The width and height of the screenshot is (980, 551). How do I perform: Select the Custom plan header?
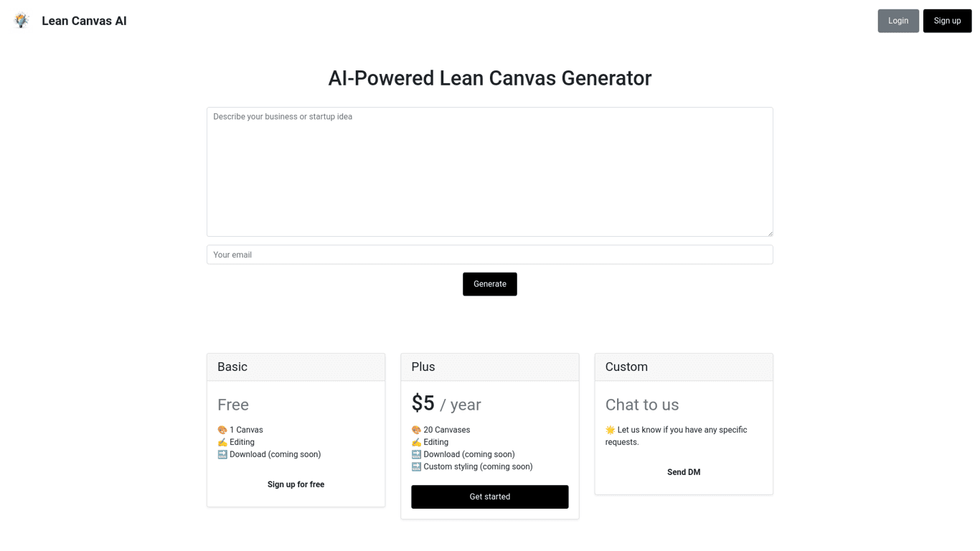(x=625, y=367)
